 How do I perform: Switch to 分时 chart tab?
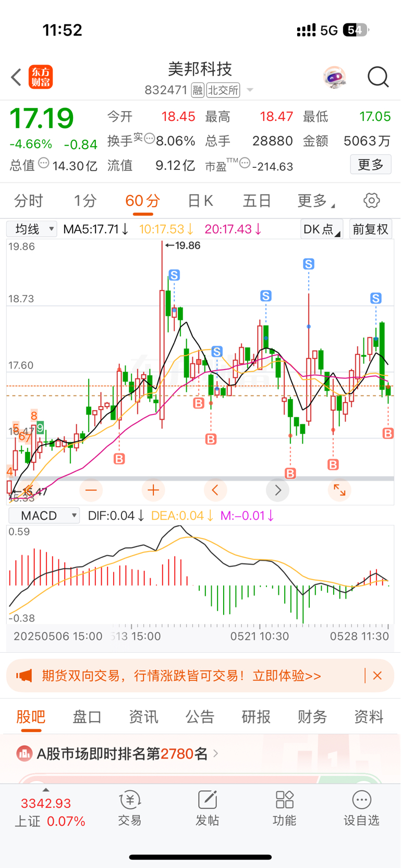(x=29, y=201)
